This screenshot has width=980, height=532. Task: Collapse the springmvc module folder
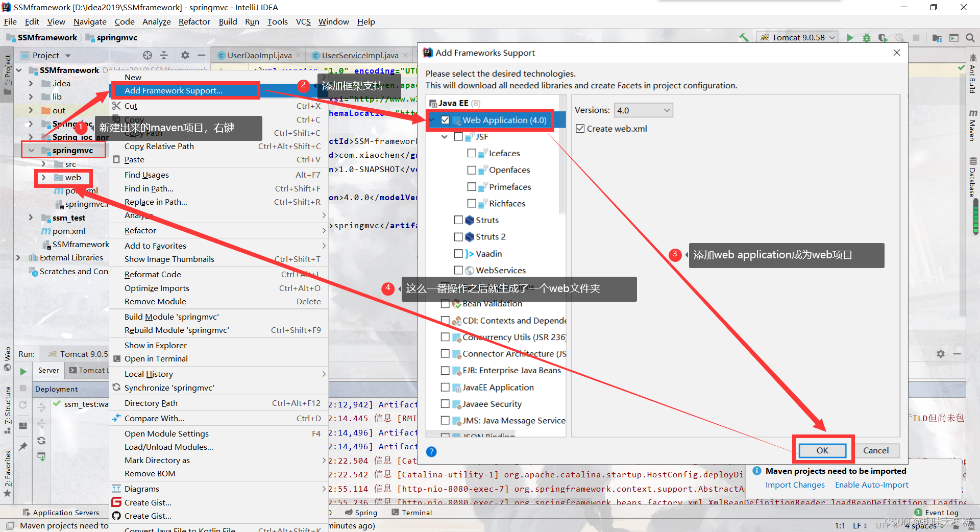click(x=32, y=151)
